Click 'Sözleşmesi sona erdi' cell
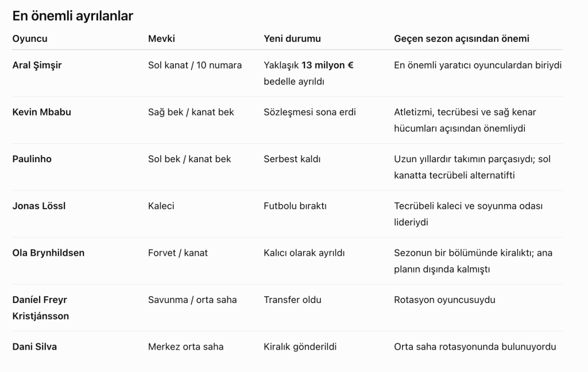 click(310, 112)
